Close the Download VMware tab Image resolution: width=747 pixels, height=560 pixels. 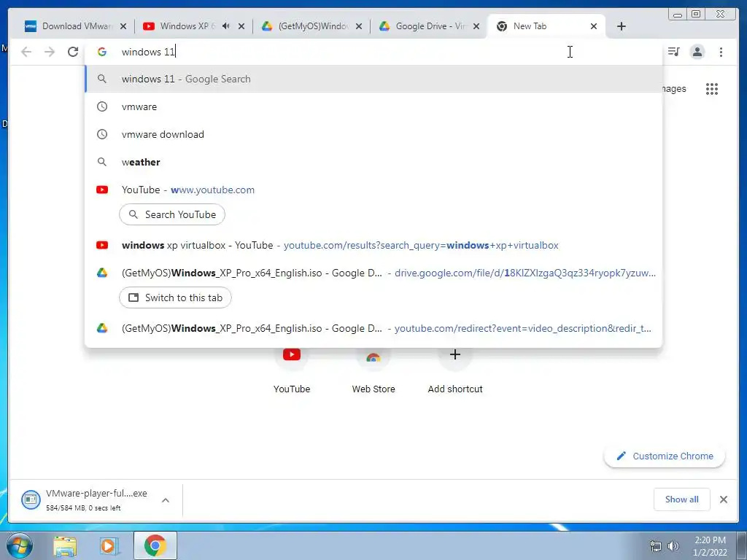click(x=123, y=26)
